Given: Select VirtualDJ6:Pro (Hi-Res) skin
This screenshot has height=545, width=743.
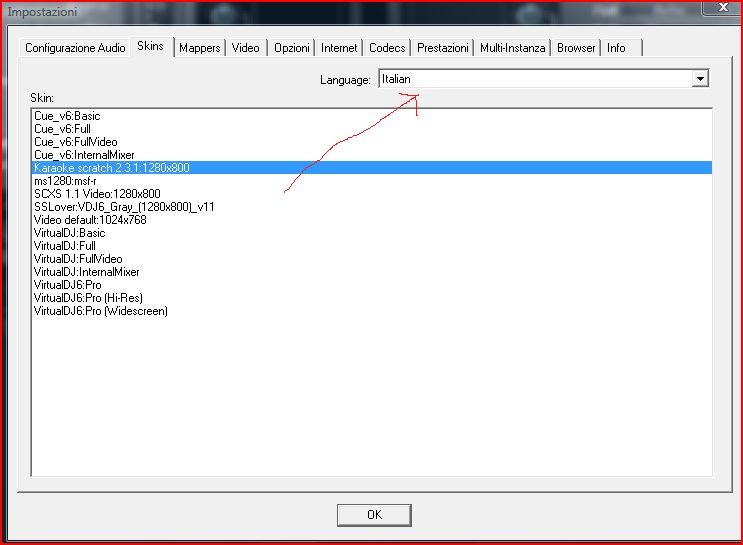Looking at the screenshot, I should (x=372, y=298).
